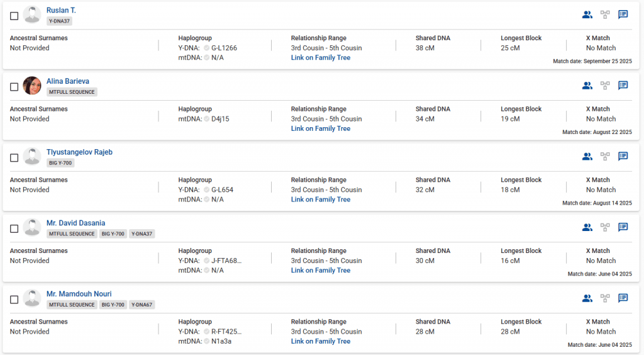This screenshot has width=644, height=355.
Task: Open family tree icon for Tlyustangelov Rajeb
Action: (x=605, y=157)
